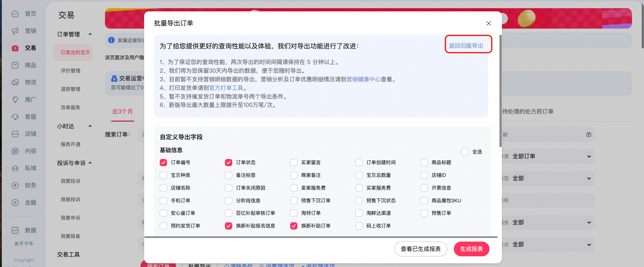The height and width of the screenshot is (267, 644).
Task: Click 查看已生成报表 button
Action: point(420,249)
